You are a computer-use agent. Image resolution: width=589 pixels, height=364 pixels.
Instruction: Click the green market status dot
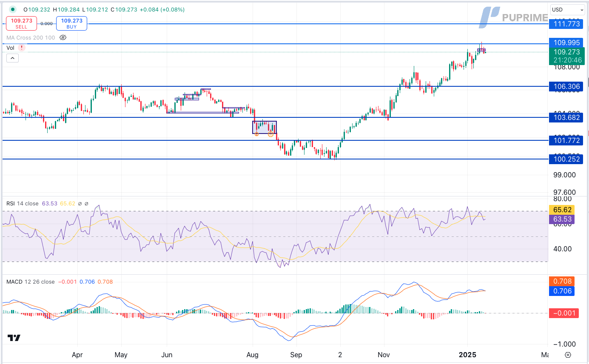click(x=13, y=9)
